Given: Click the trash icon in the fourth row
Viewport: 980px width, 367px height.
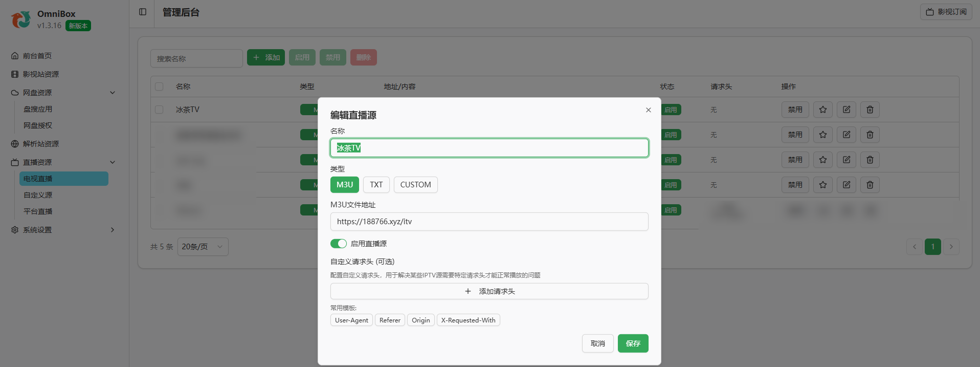Looking at the screenshot, I should [x=870, y=185].
